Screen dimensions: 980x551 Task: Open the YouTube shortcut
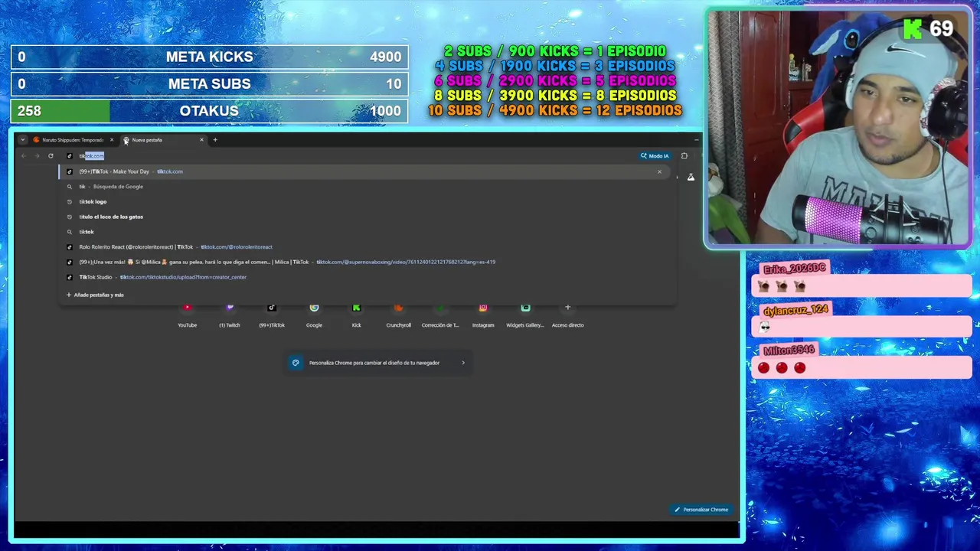point(188,315)
